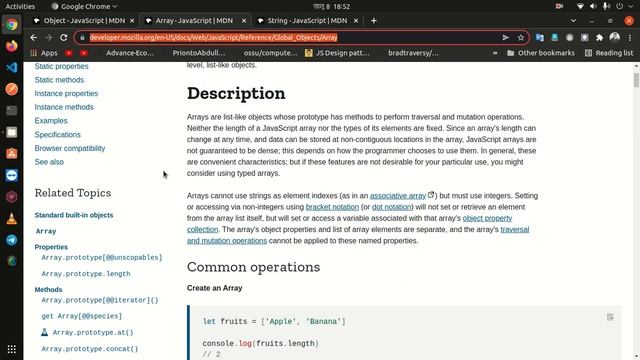Open Standard built-in objects link
Screen dimensions: 640x360
click(x=74, y=215)
